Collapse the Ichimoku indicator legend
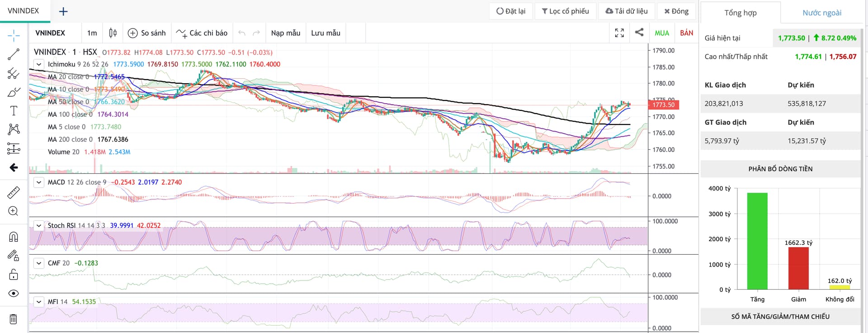The height and width of the screenshot is (333, 868). coord(39,64)
